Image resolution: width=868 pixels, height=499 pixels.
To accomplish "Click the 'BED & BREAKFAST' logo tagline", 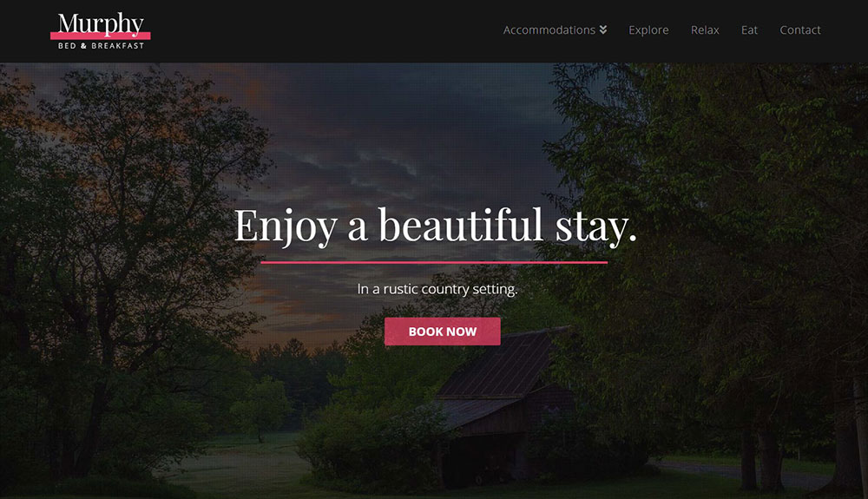I will [x=101, y=46].
